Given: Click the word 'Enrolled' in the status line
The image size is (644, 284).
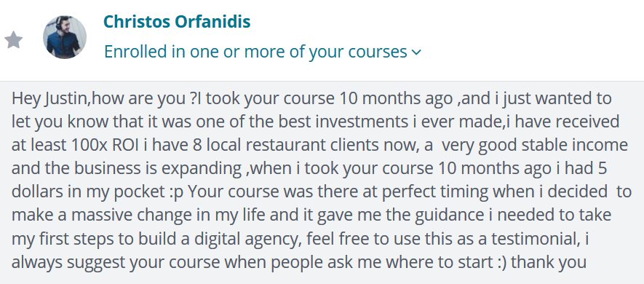Looking at the screenshot, I should pos(130,52).
